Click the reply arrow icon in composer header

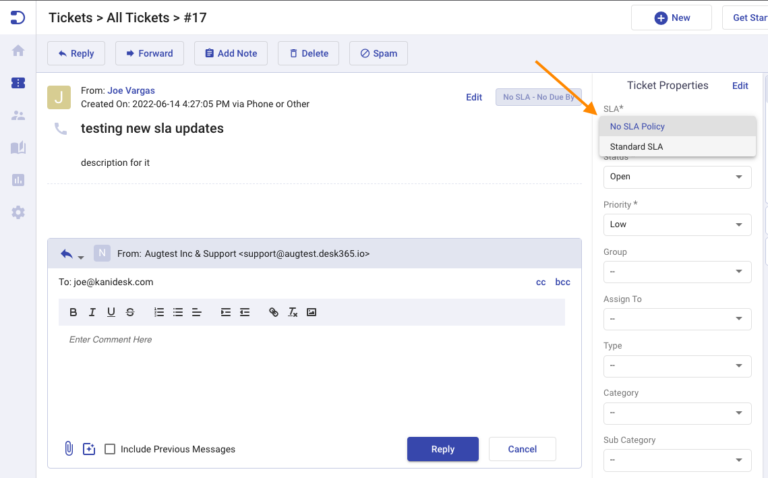(67, 254)
